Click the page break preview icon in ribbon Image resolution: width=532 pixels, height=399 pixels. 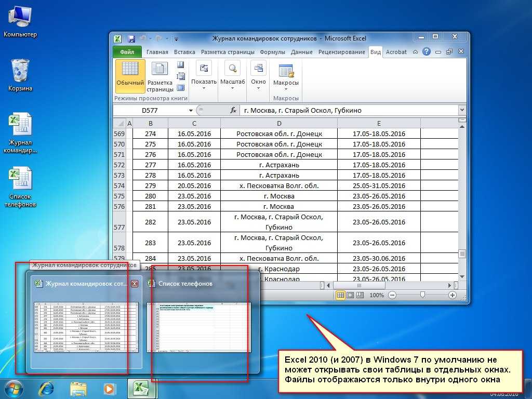point(180,65)
